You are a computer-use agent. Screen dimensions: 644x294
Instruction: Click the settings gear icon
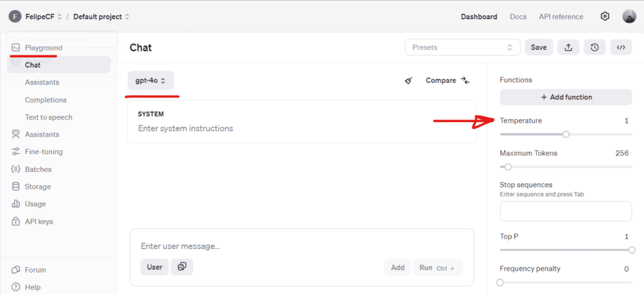point(605,16)
